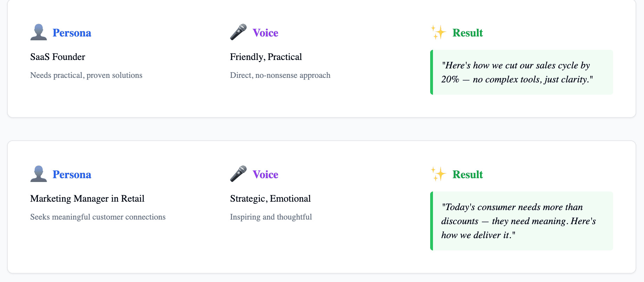Click the sales cycle quote box

pyautogui.click(x=522, y=72)
